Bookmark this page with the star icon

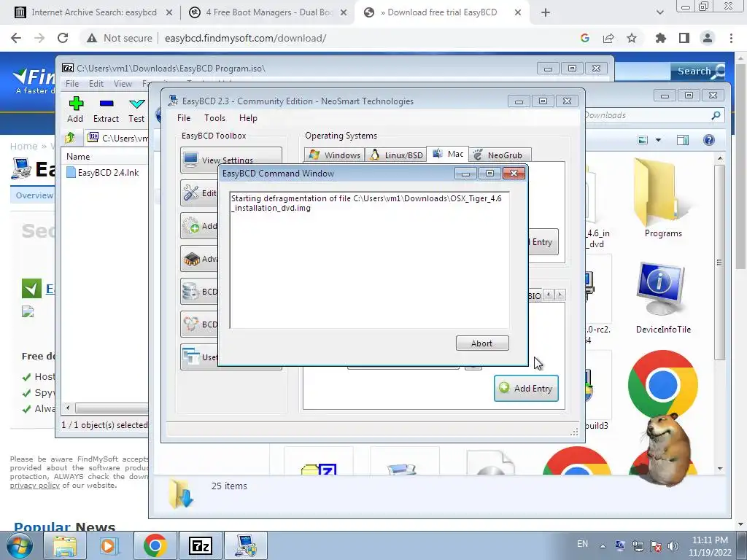pos(632,38)
